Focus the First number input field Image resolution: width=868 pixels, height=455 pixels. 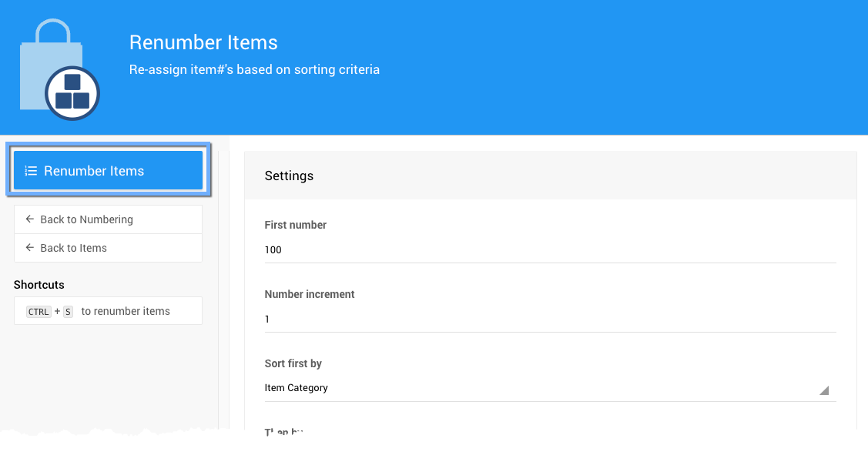(x=550, y=250)
